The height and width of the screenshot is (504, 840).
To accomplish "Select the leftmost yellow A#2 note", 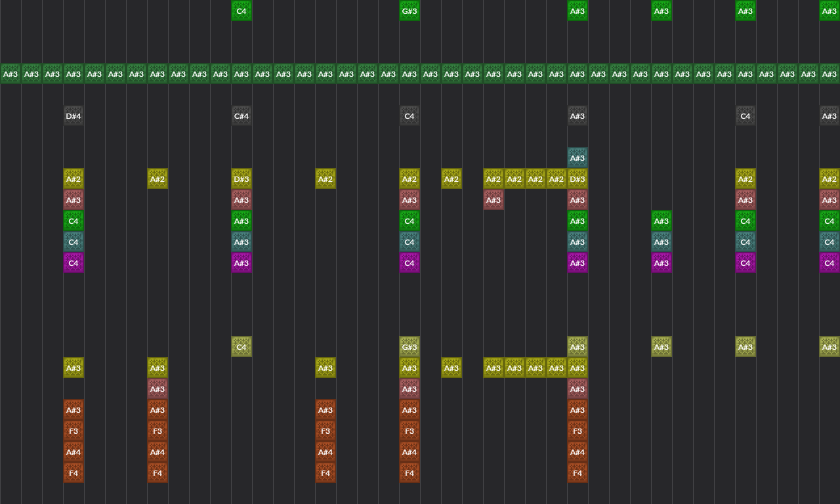I will coord(73,179).
